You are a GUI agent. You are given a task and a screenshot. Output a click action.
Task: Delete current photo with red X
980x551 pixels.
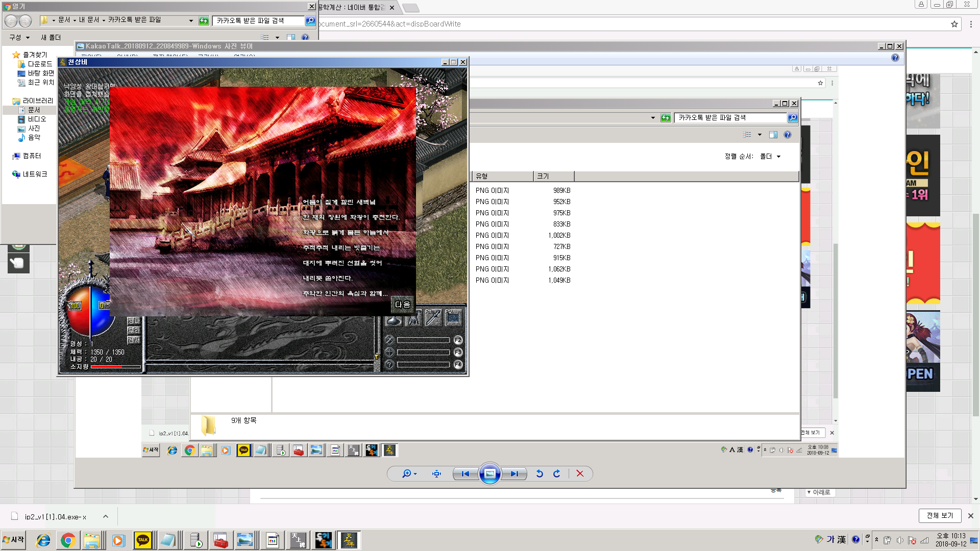580,473
